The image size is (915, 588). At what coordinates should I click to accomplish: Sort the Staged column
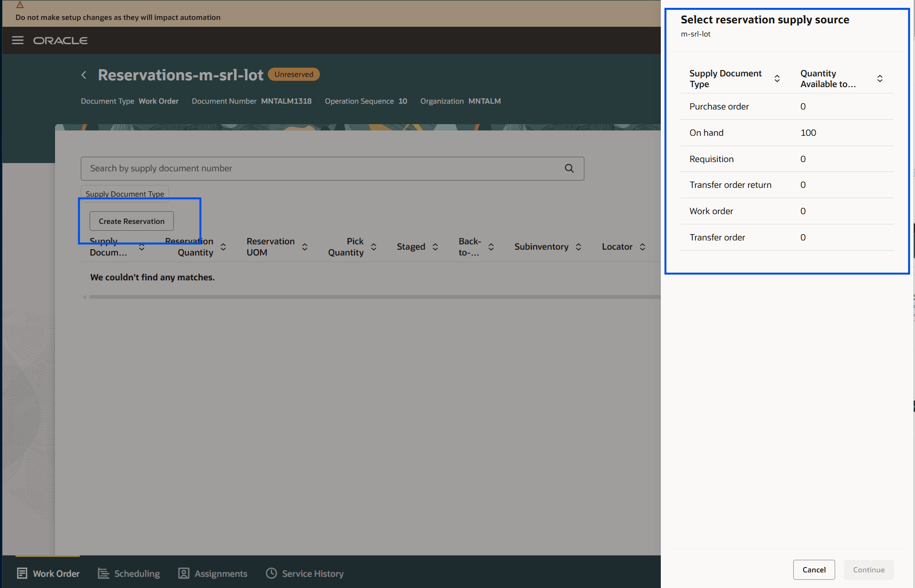click(435, 246)
